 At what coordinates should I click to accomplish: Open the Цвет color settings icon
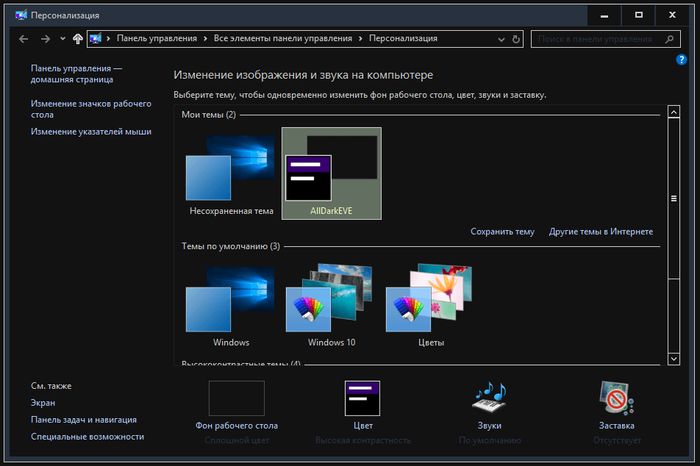click(363, 400)
